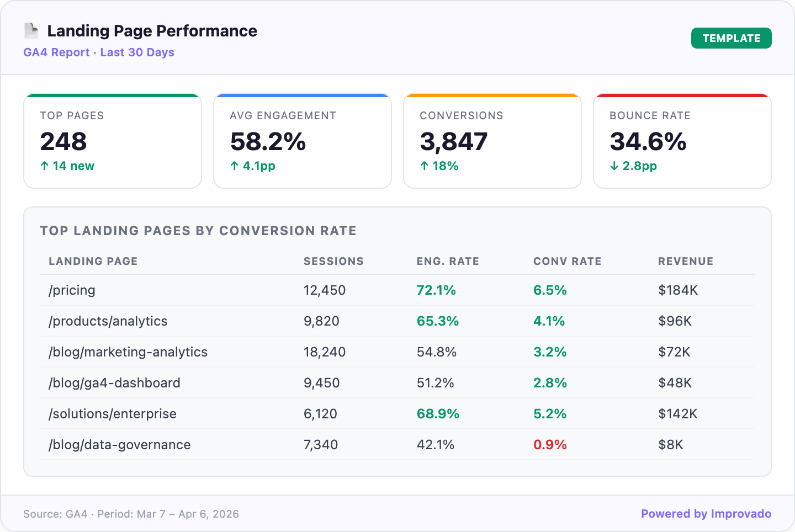
Task: Click the downward arrow beside 2.8pp
Action: [614, 166]
